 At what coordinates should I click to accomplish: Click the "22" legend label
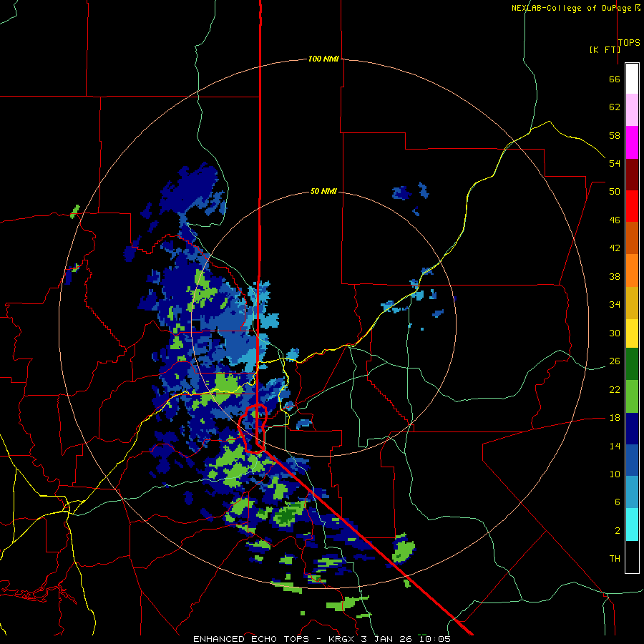point(615,389)
